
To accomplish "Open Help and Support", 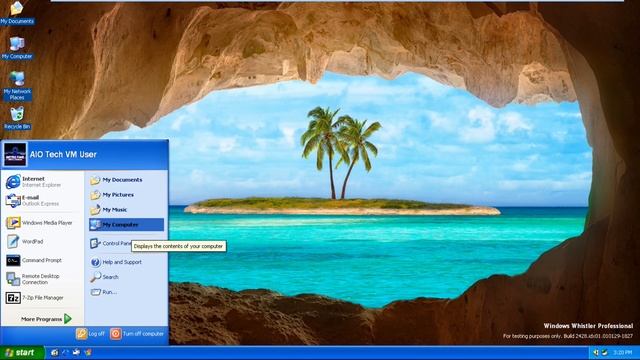I will click(x=127, y=262).
